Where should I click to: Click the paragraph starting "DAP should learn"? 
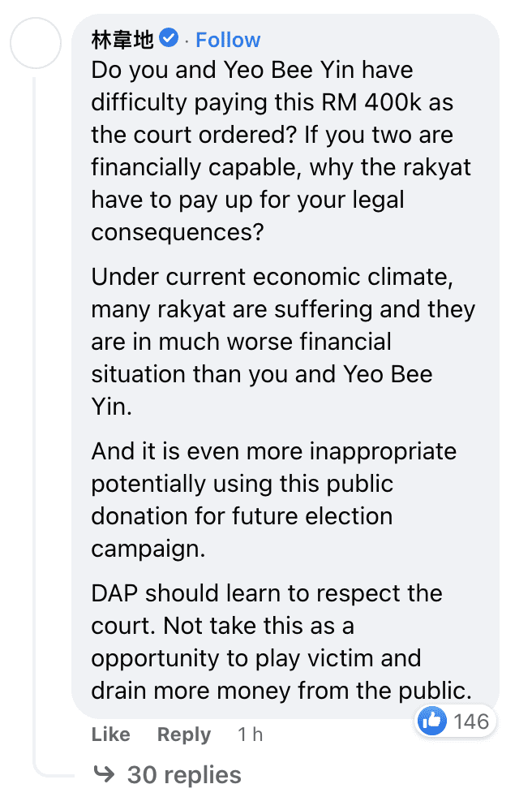tap(281, 641)
